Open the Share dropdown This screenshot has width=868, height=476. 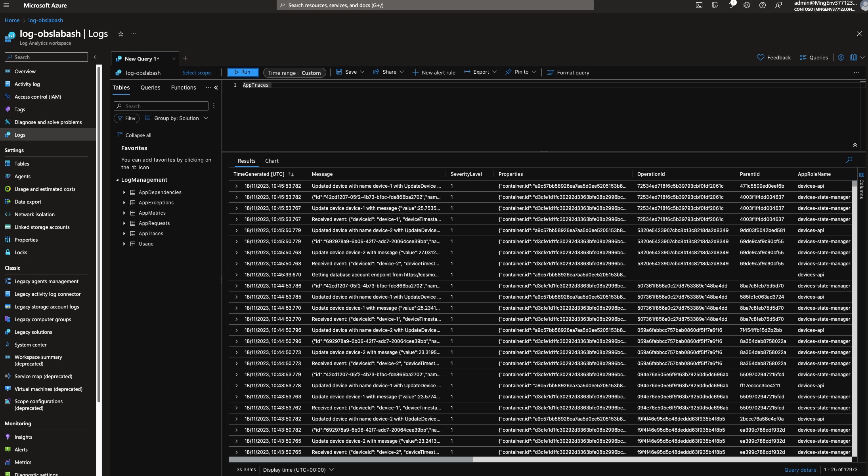[x=388, y=72]
